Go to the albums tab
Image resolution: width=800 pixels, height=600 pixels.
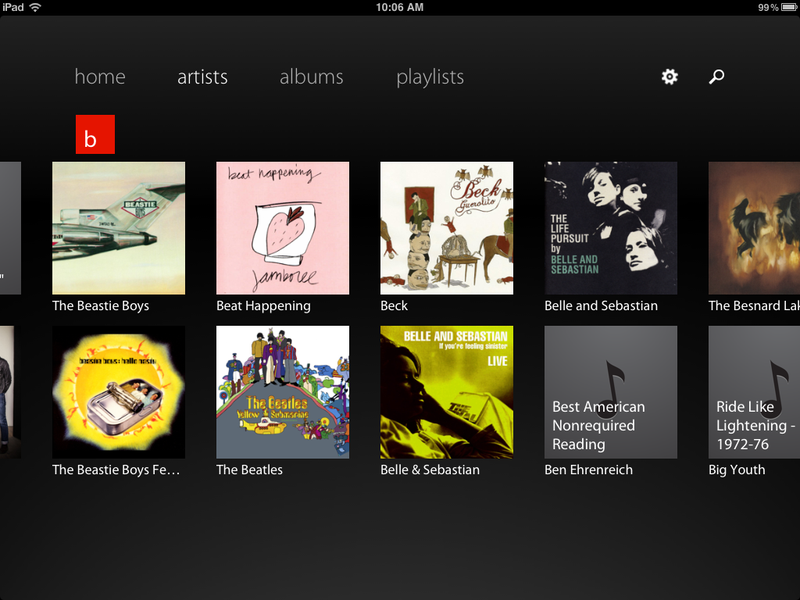click(311, 77)
